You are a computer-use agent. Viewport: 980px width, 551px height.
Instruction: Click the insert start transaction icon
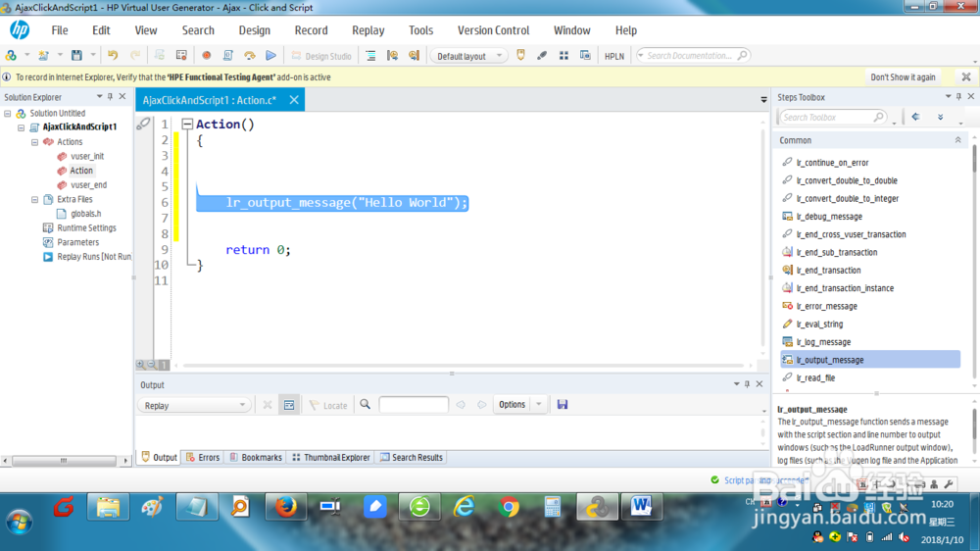click(x=393, y=56)
